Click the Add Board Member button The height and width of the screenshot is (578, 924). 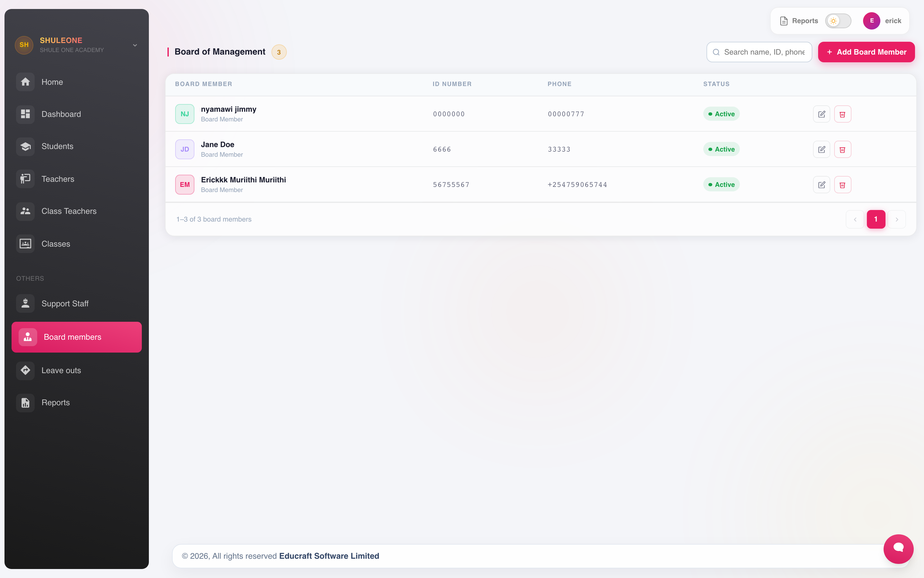[x=866, y=52]
